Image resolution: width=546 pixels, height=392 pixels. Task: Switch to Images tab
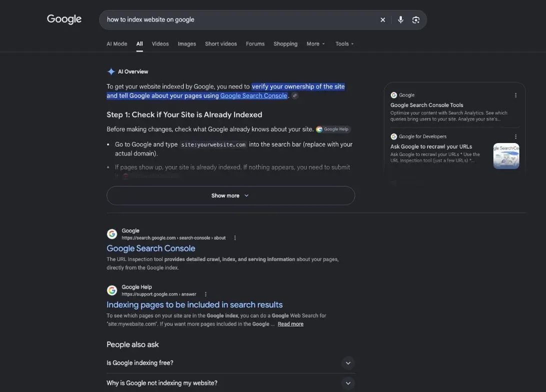(x=187, y=44)
